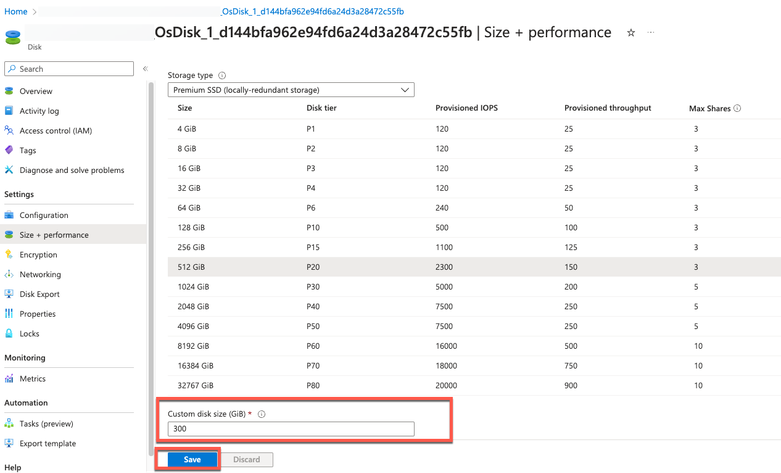The height and width of the screenshot is (473, 781).
Task: Select the 64 GiB P6 row
Action: pos(474,208)
